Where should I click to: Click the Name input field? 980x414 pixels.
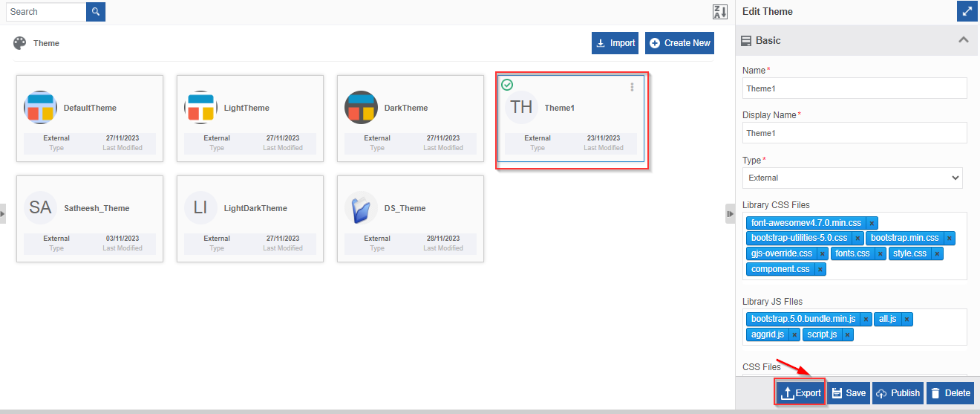click(855, 88)
